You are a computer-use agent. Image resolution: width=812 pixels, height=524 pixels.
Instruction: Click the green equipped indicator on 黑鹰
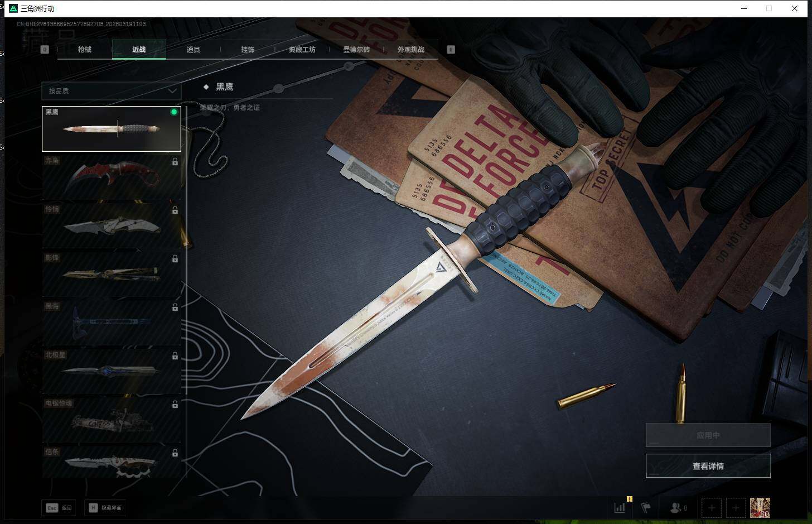click(174, 112)
